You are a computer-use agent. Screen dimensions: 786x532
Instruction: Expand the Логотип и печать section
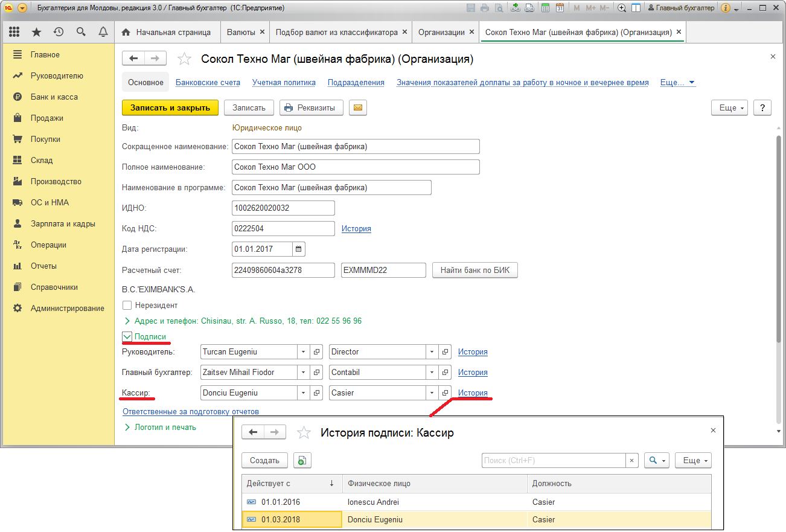point(127,427)
